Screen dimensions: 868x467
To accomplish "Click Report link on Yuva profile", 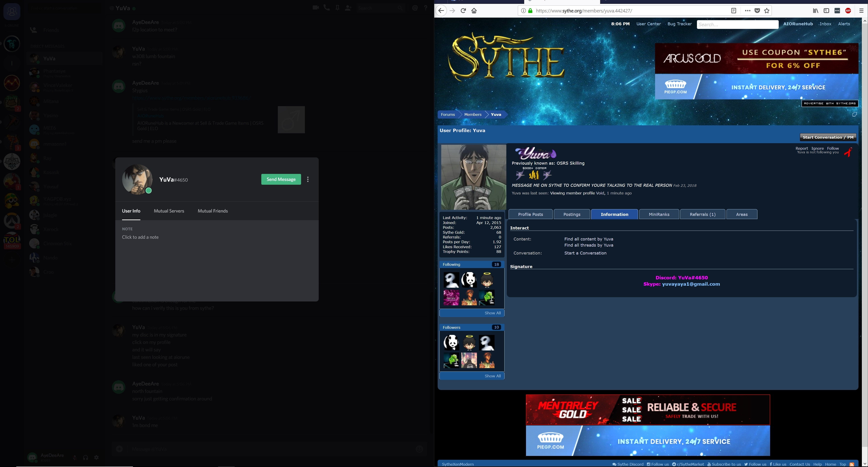I will coord(802,149).
